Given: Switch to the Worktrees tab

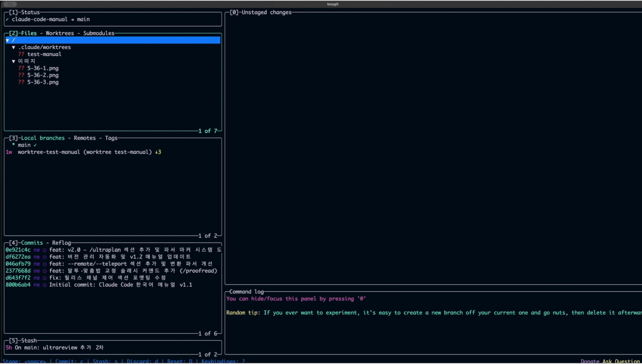Looking at the screenshot, I should click(60, 33).
